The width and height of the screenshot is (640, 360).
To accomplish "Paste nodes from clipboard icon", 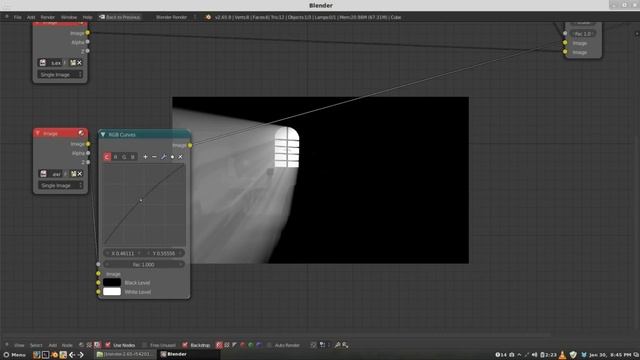I will 345,345.
